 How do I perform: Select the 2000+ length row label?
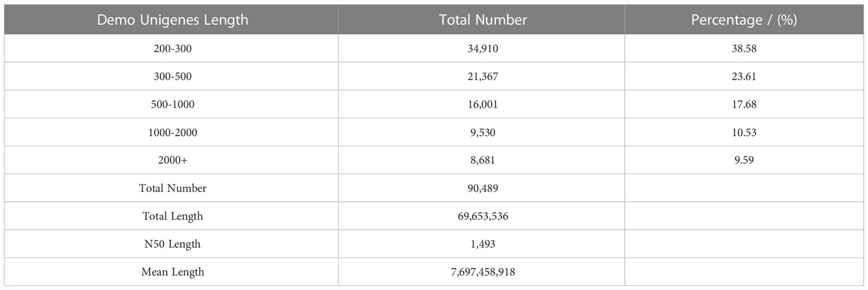tap(172, 160)
